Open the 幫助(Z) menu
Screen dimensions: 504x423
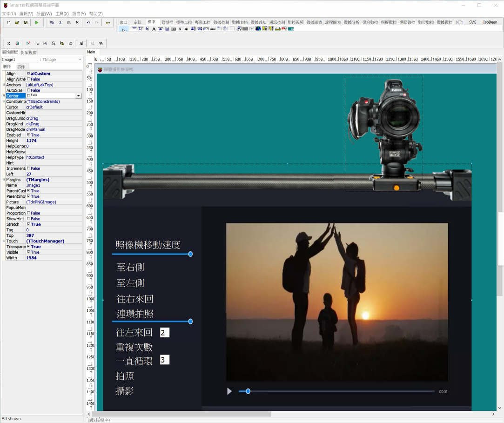(x=96, y=14)
